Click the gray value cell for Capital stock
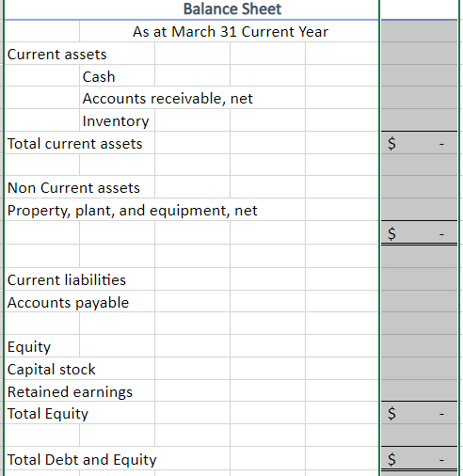463x476 pixels. pos(419,369)
